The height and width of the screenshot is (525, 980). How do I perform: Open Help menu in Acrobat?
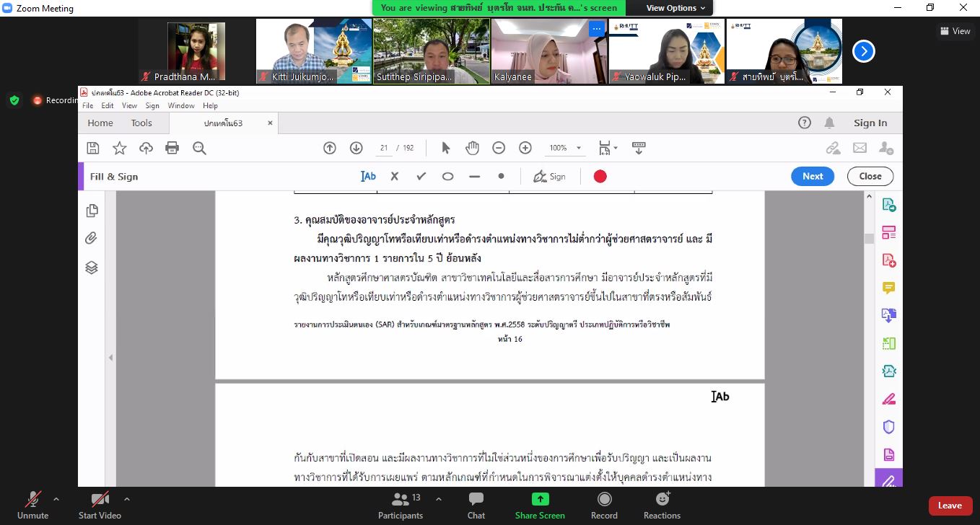(x=210, y=105)
